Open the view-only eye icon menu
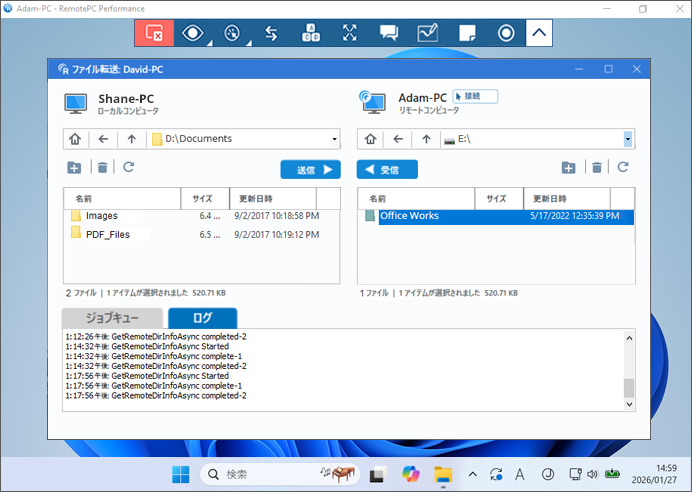 (193, 33)
